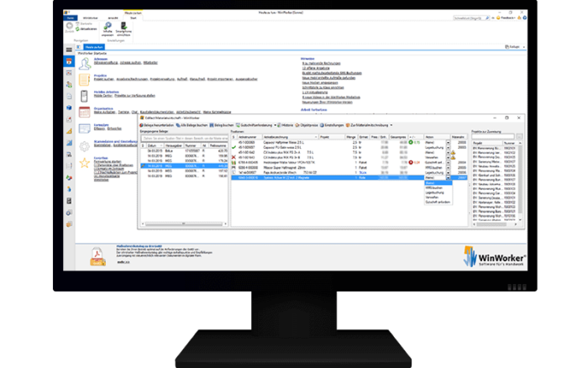Expand the arrow next to Zur Materialmitschreibung
This screenshot has height=368, width=588.
[x=391, y=125]
